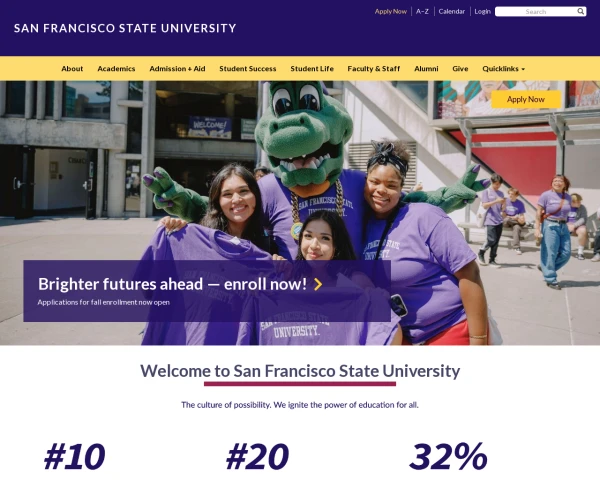Click the yellow Apply Now button
The height and width of the screenshot is (480, 600).
526,99
